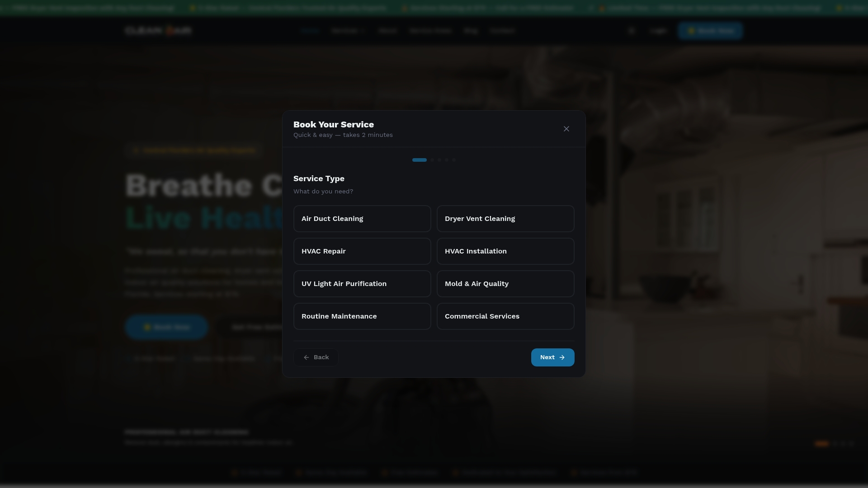The height and width of the screenshot is (488, 868).
Task: Choose Commercial Services option
Action: pos(505,316)
